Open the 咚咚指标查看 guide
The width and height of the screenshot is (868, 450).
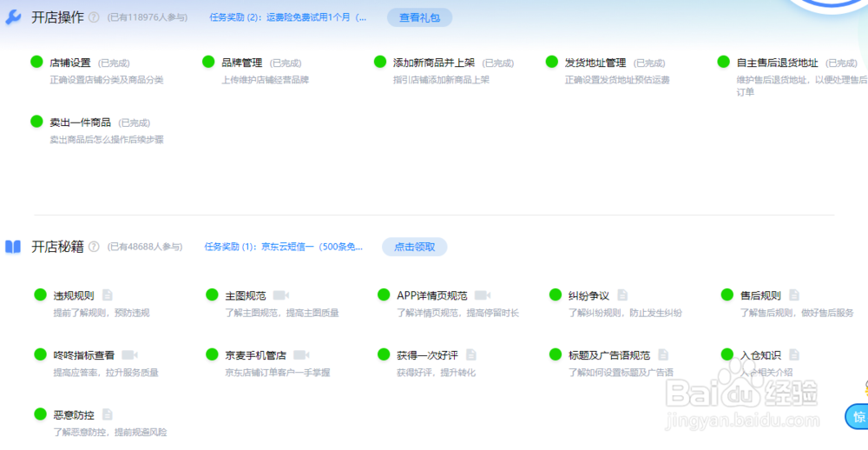84,355
